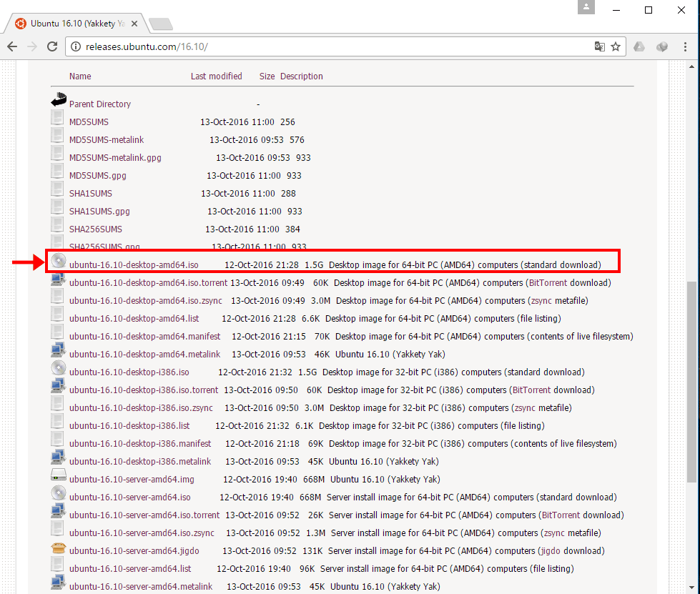Click the network icon for desktop-amd64.iso.torrent
This screenshot has height=594, width=700.
pos(59,279)
